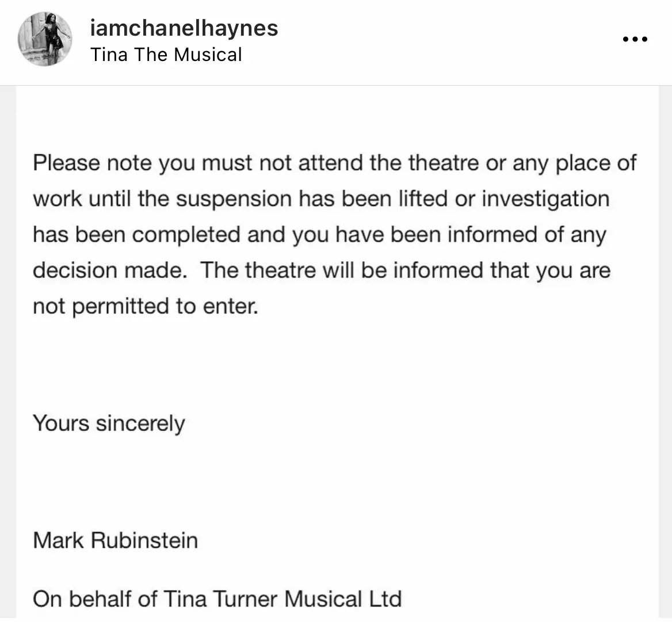Click the word 'attend' in the first line
The width and height of the screenshot is (672, 622).
point(330,163)
